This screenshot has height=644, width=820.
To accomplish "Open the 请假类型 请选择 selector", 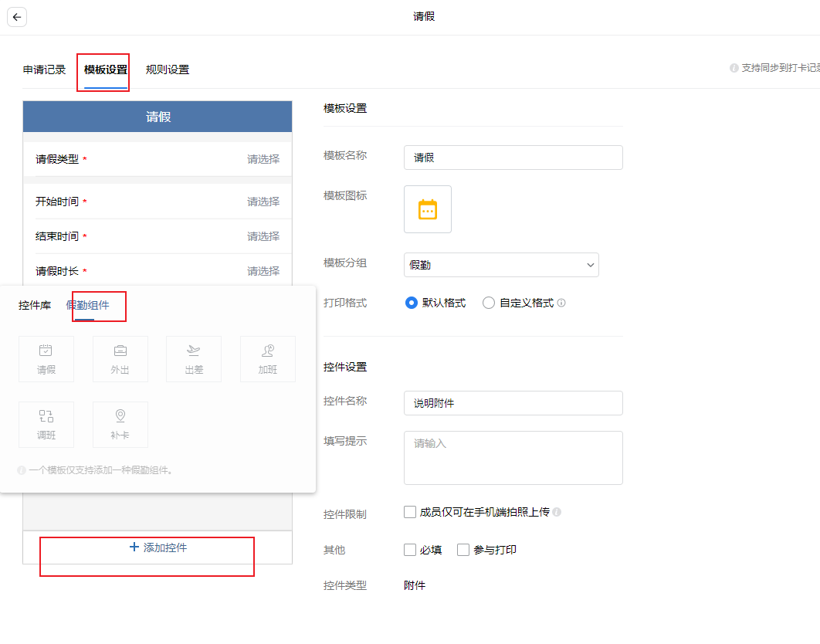I will coord(263,159).
